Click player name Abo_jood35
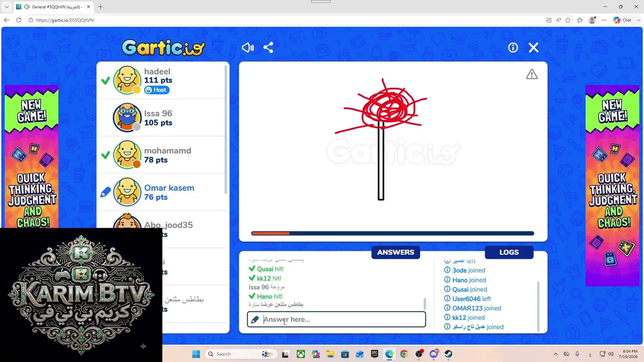Image resolution: width=644 pixels, height=362 pixels. click(x=169, y=225)
